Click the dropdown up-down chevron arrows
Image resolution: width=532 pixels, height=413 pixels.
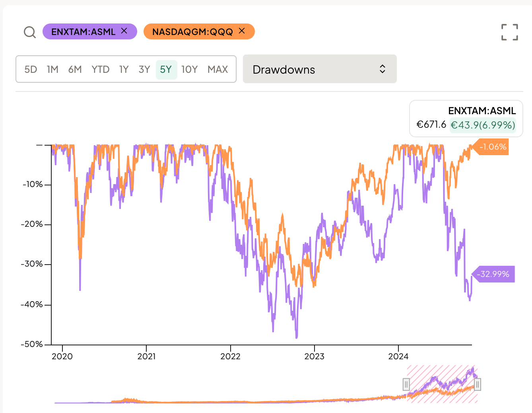coord(382,69)
